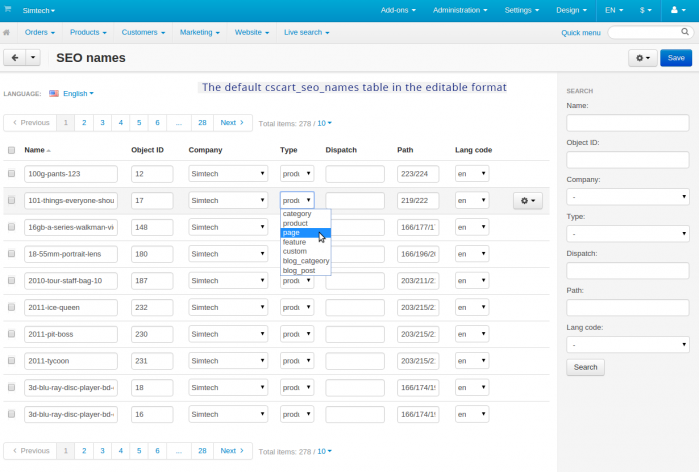This screenshot has width=700, height=472.
Task: Go to page 28 in top pagination
Action: (202, 123)
